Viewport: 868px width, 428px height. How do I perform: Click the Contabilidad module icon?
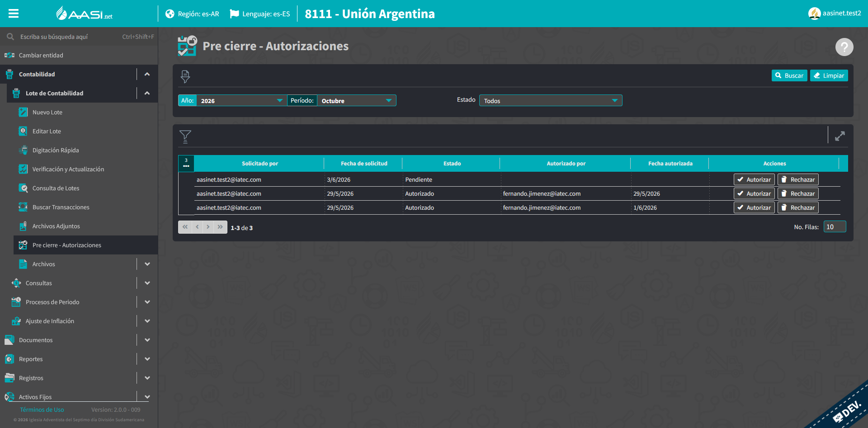click(9, 74)
